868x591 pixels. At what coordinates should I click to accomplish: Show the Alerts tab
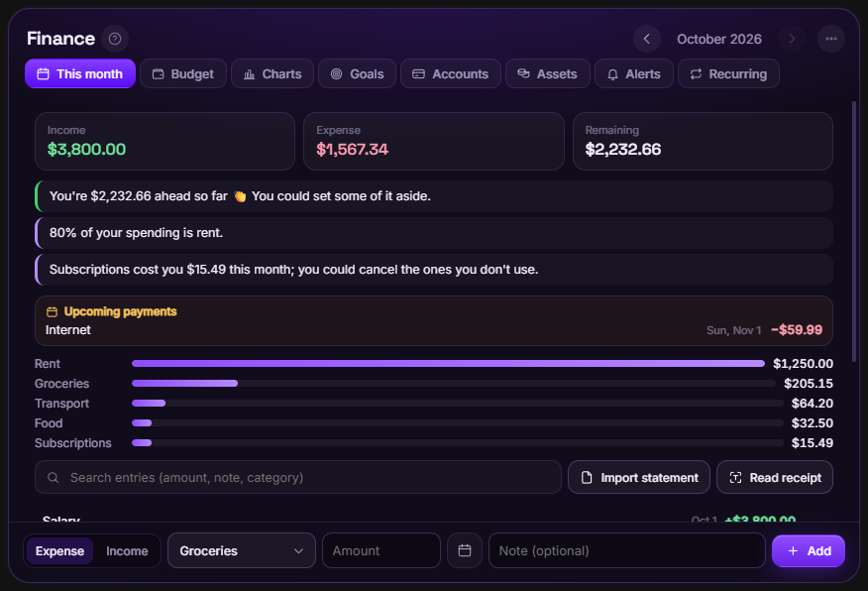pos(634,73)
